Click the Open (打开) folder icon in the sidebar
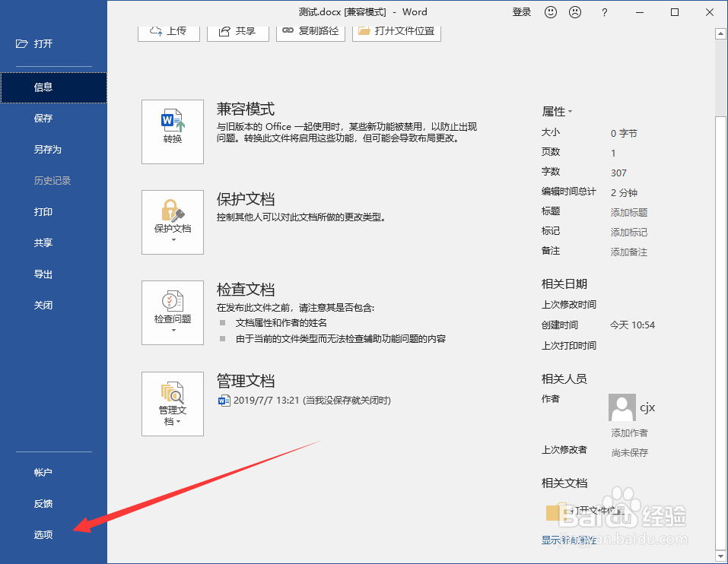The width and height of the screenshot is (728, 564). pyautogui.click(x=22, y=44)
